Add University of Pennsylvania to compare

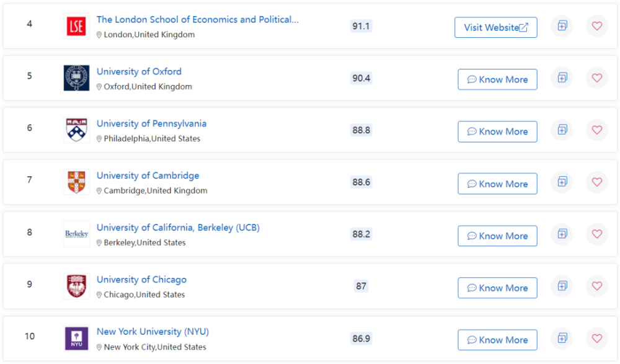pyautogui.click(x=562, y=130)
